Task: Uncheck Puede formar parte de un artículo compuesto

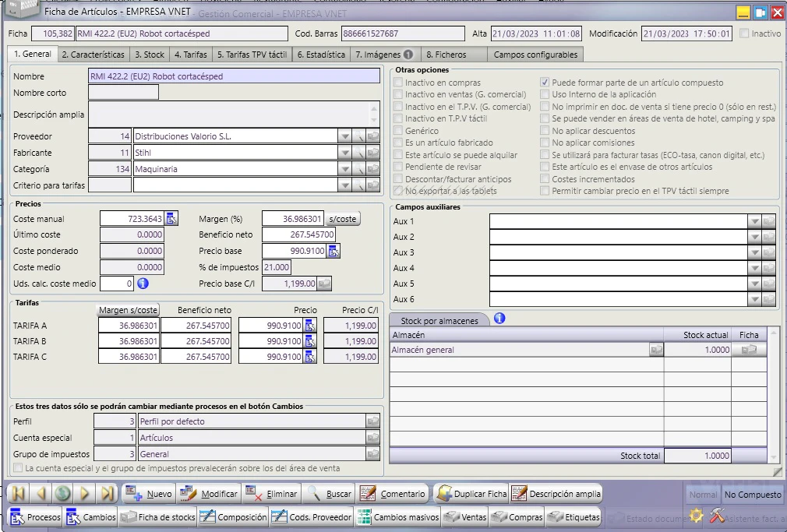Action: [x=545, y=83]
